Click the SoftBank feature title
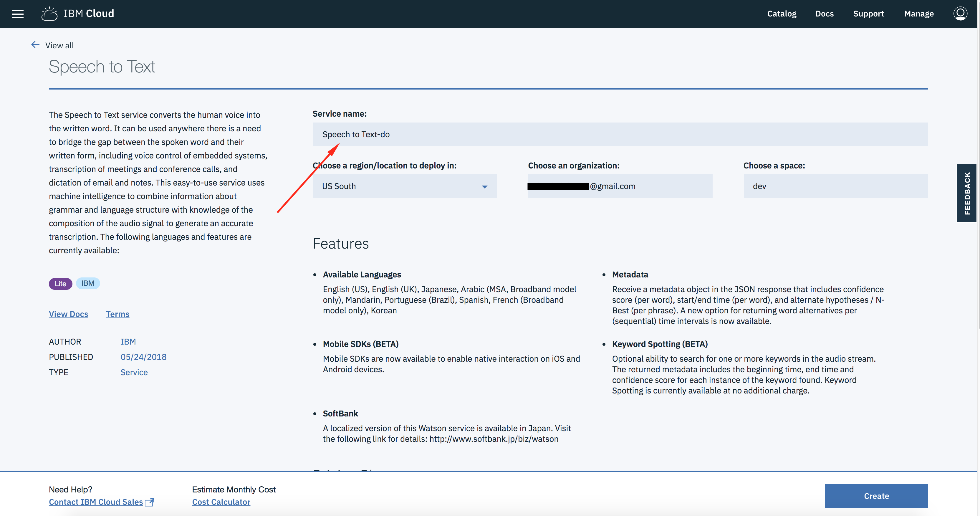980x516 pixels. click(x=340, y=413)
